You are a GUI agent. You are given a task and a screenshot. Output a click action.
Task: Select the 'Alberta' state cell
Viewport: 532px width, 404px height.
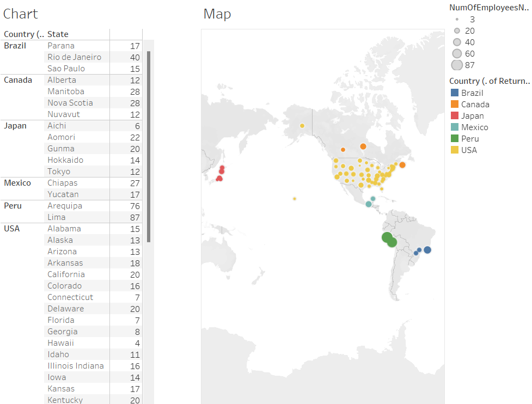pyautogui.click(x=77, y=80)
